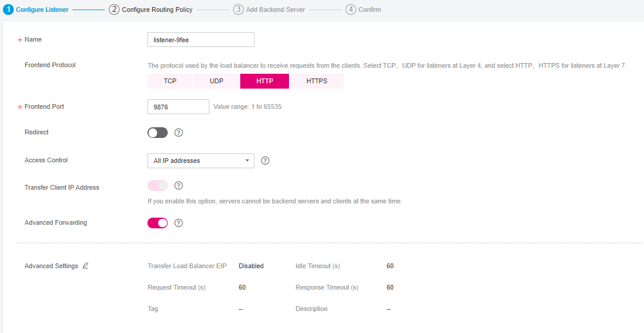This screenshot has width=644, height=333.
Task: Toggle the Transfer Client IP Address switch
Action: [158, 186]
